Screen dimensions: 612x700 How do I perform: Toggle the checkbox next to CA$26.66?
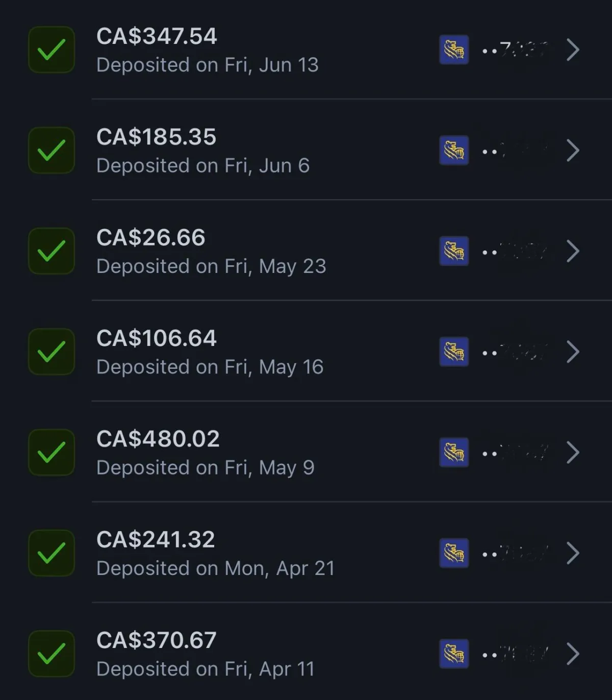52,251
